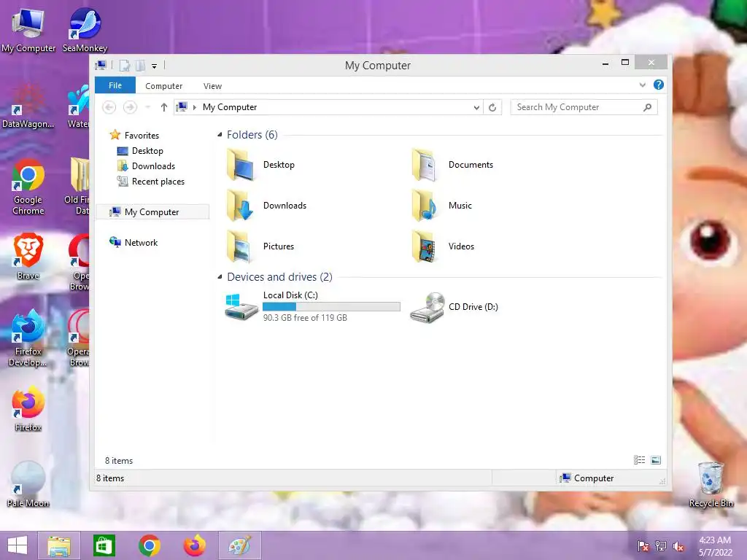Launch Firefox from the desktop shortcut

tap(28, 408)
